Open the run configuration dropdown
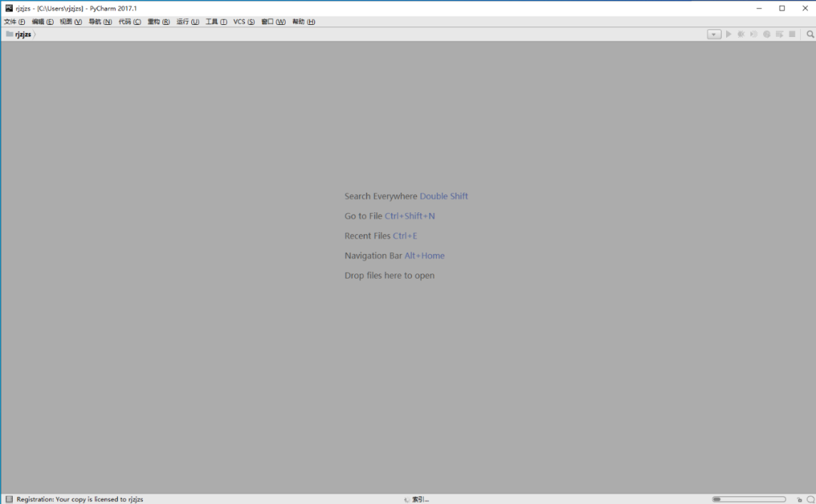Screen dimensions: 816x504 (714, 34)
